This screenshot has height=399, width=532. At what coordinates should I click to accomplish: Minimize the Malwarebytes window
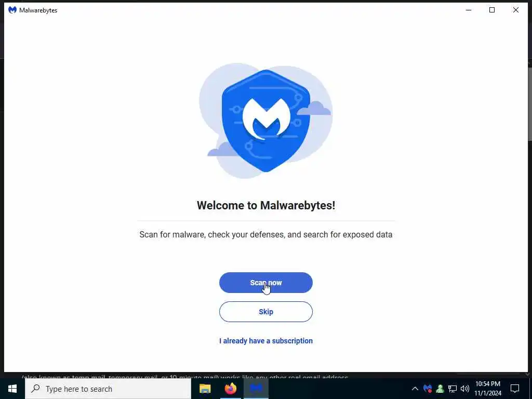pyautogui.click(x=469, y=10)
